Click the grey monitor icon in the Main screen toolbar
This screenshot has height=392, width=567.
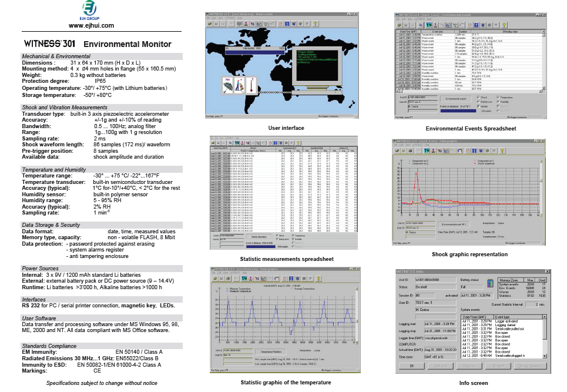(239, 24)
